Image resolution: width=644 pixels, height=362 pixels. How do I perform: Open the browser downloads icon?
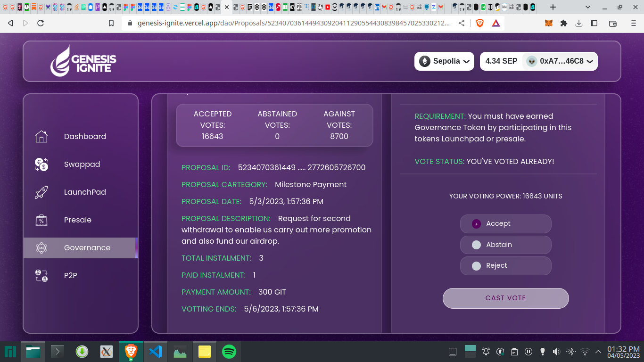pos(579,23)
